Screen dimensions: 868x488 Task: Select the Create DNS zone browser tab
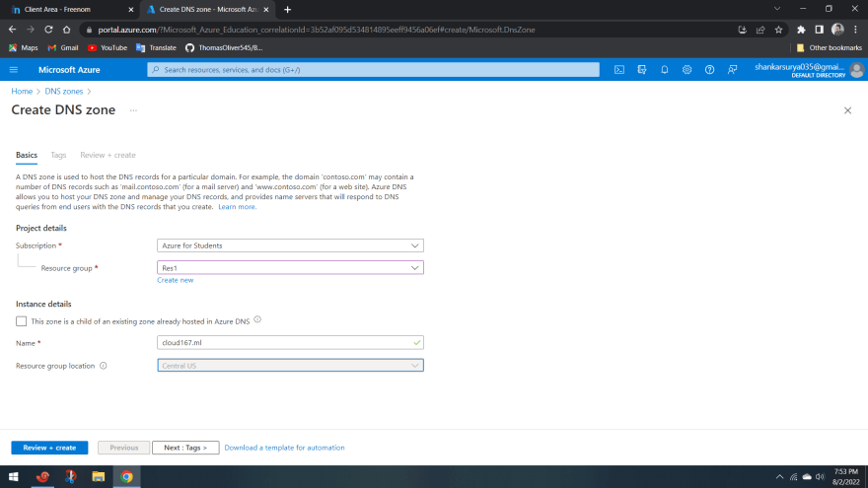tap(207, 10)
